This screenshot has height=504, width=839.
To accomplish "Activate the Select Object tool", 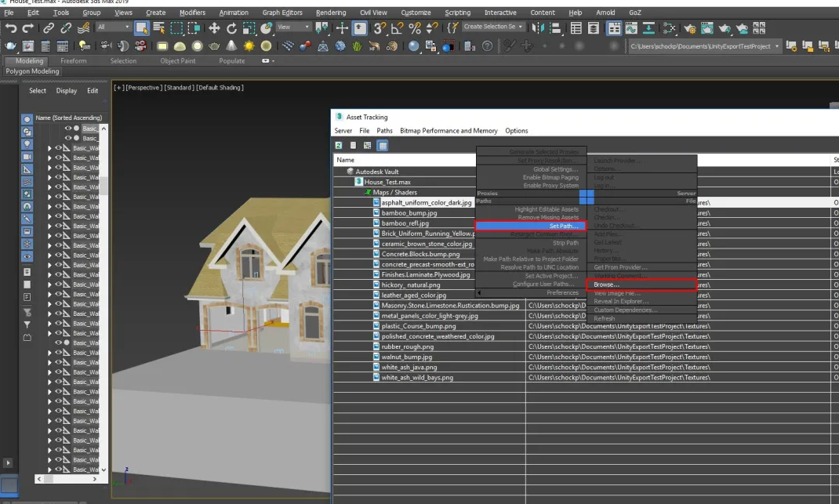I will point(141,27).
